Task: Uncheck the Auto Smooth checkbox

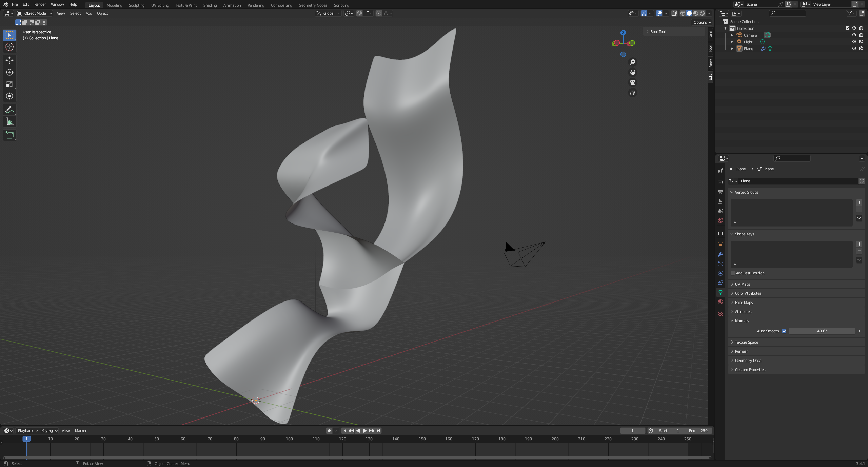Action: click(784, 331)
